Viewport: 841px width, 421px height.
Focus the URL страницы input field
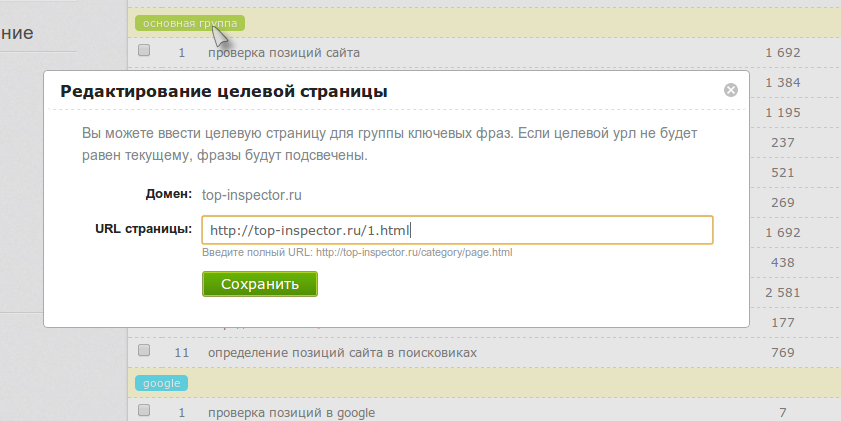(457, 230)
